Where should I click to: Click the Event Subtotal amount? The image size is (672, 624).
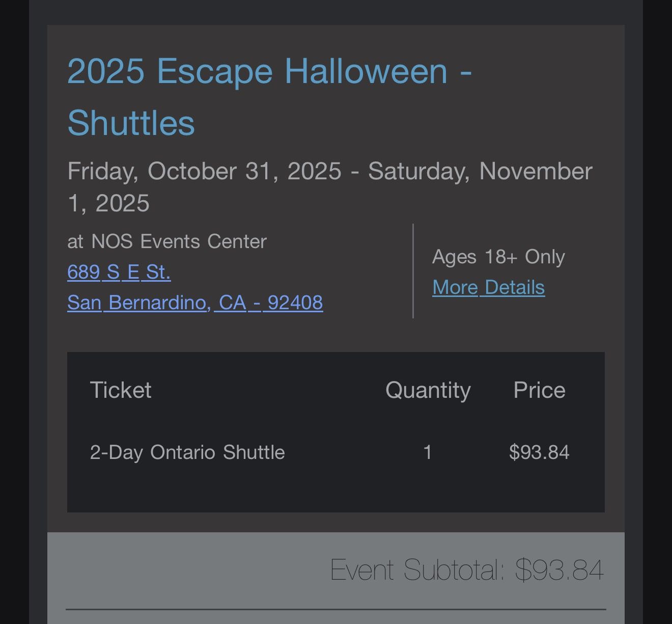559,569
